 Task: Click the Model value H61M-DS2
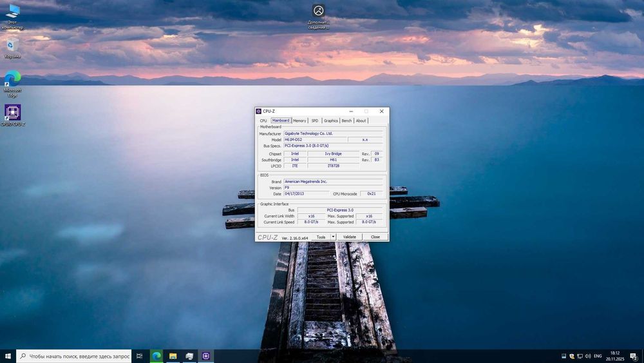click(x=315, y=140)
